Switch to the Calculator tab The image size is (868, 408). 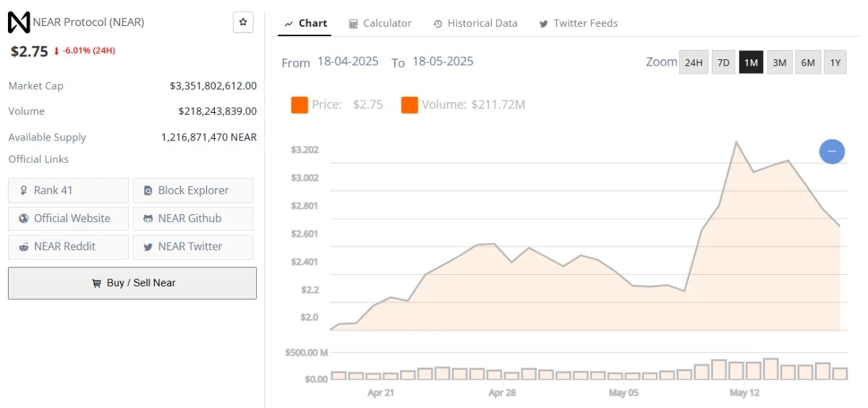pos(380,23)
